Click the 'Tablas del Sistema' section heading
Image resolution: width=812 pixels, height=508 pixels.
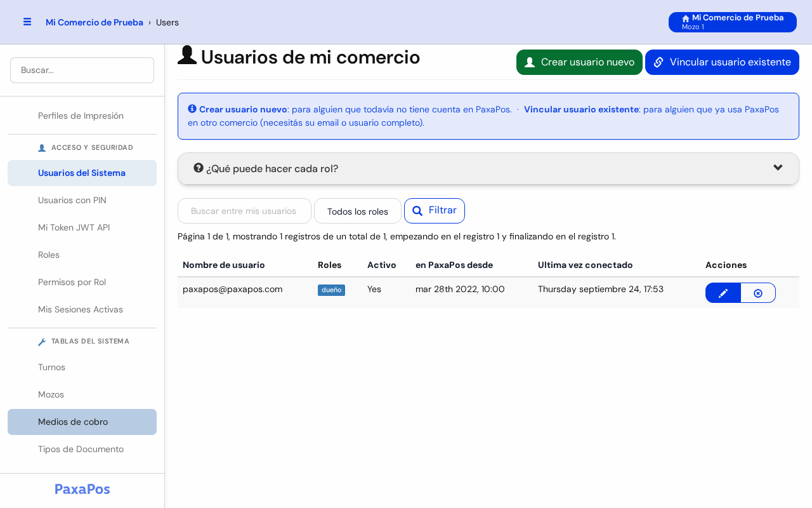(84, 341)
